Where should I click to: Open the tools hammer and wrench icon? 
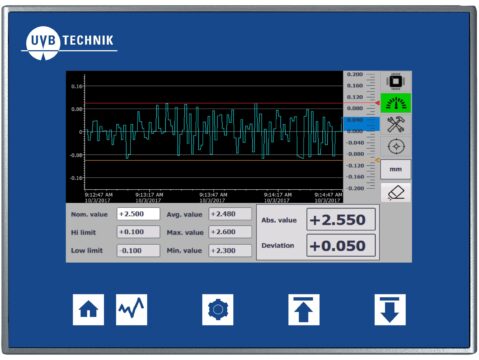tap(396, 124)
